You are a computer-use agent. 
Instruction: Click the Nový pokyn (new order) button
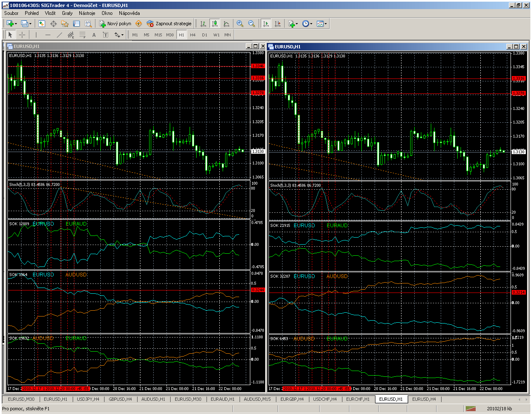point(115,24)
